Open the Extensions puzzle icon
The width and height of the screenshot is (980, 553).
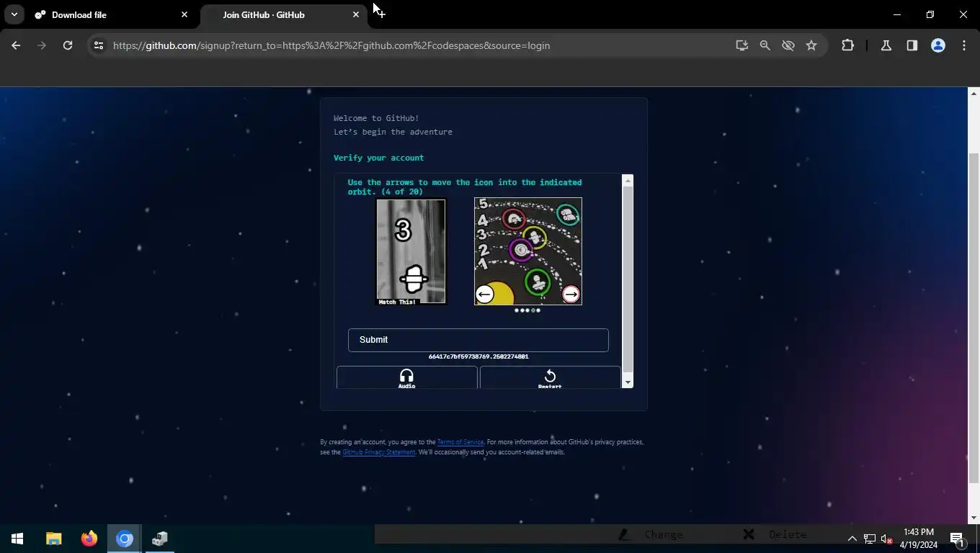click(x=847, y=45)
